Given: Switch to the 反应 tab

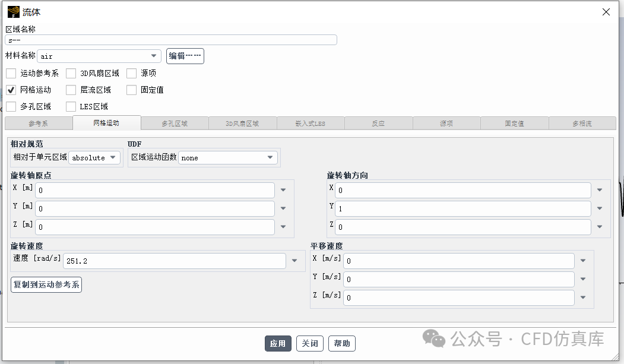Looking at the screenshot, I should (x=378, y=123).
